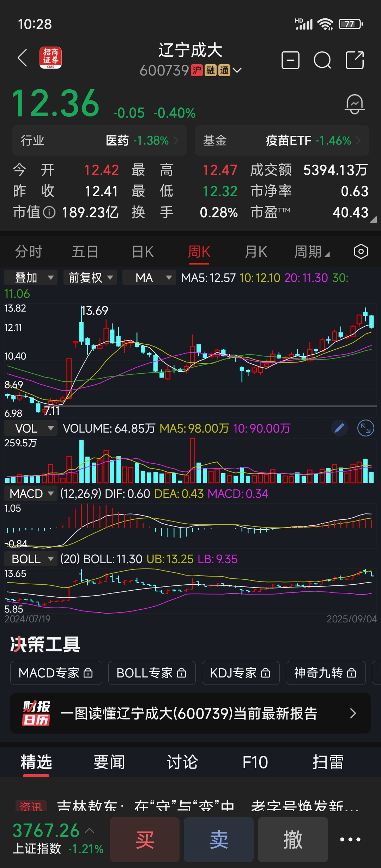Tap the 成交额 5394.13万 value
This screenshot has height=868, width=381.
(x=335, y=170)
